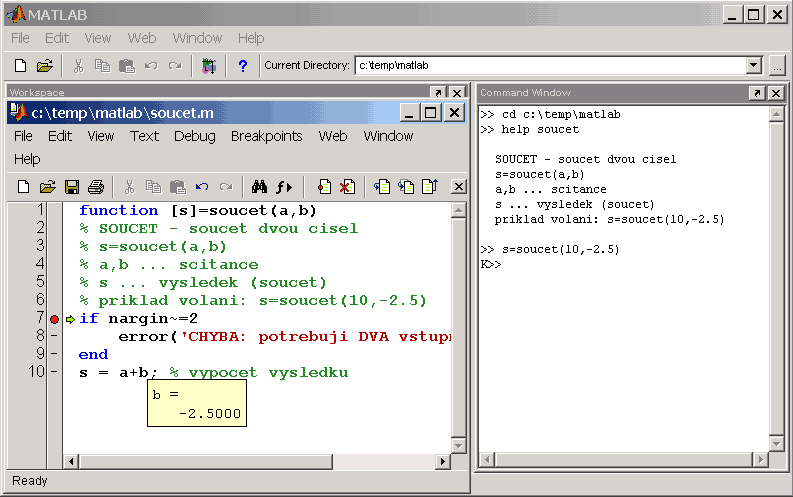Click Command Window scroll up arrow
793x497 pixels.
coord(776,115)
